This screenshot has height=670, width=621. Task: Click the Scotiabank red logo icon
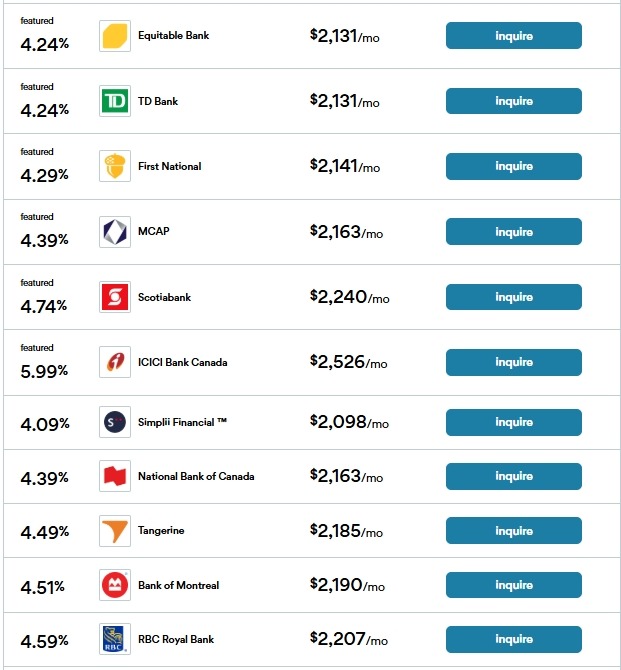[x=115, y=297]
